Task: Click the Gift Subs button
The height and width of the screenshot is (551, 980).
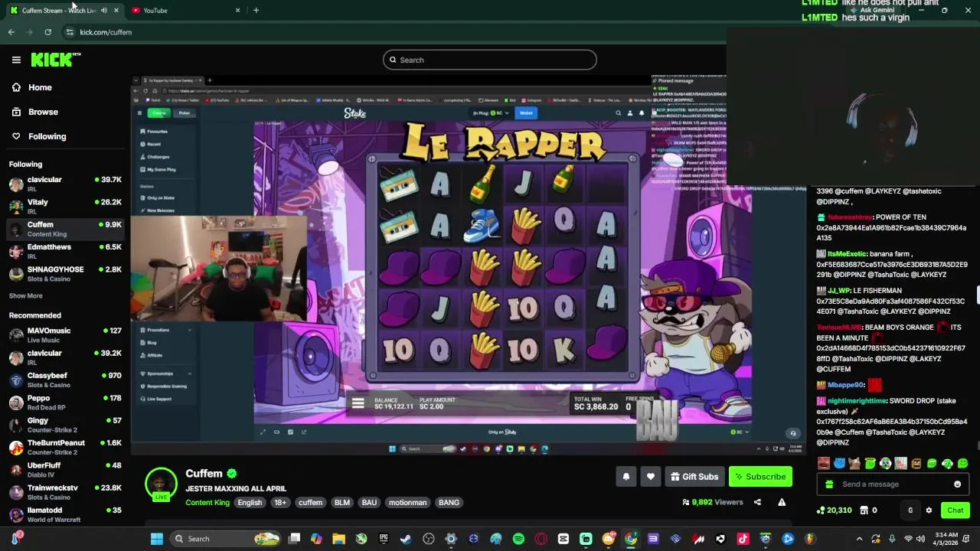Action: point(694,477)
